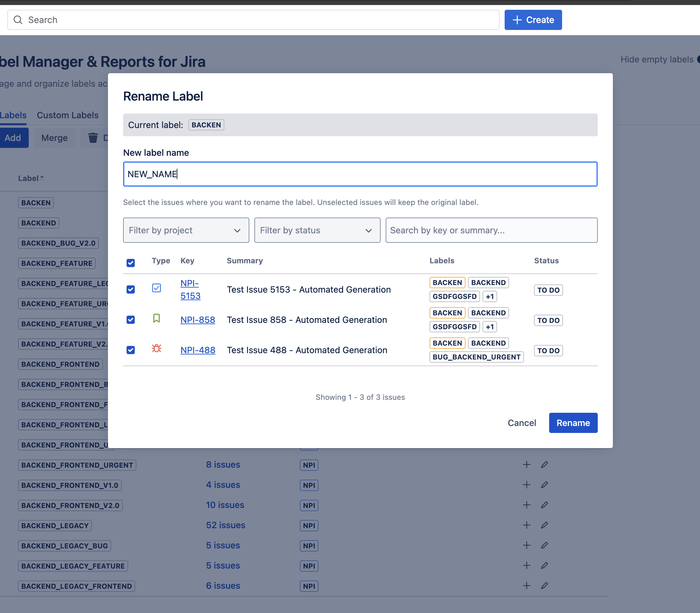
Task: Click the search magnifier icon
Action: coord(19,20)
